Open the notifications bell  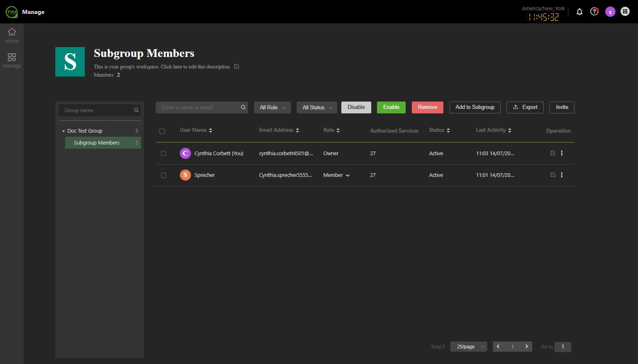(579, 12)
